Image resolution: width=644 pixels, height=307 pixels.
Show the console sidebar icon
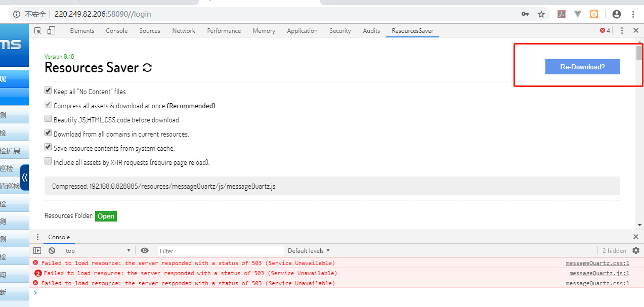[x=37, y=250]
